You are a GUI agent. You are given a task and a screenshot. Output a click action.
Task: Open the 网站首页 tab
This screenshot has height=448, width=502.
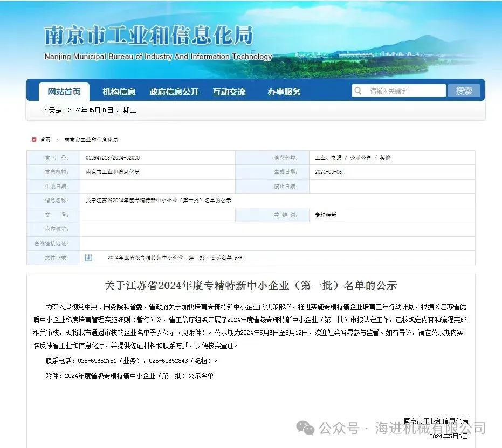tap(64, 92)
